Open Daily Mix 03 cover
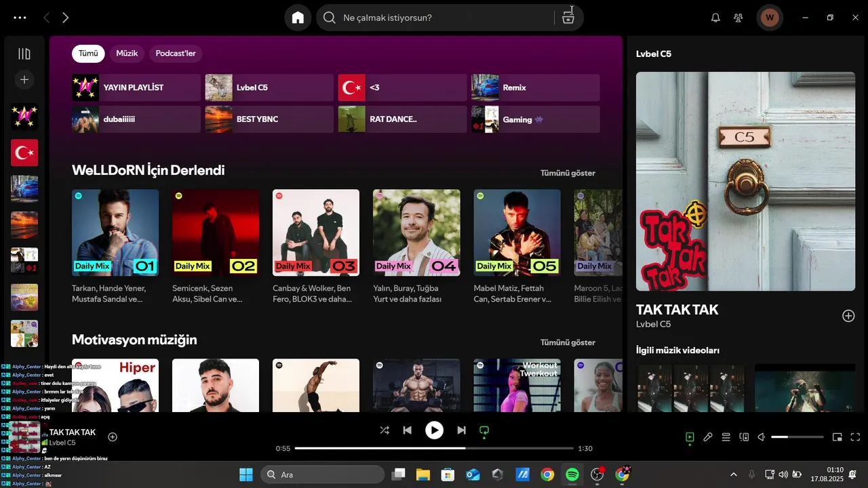The width and height of the screenshot is (868, 488). coord(316,232)
